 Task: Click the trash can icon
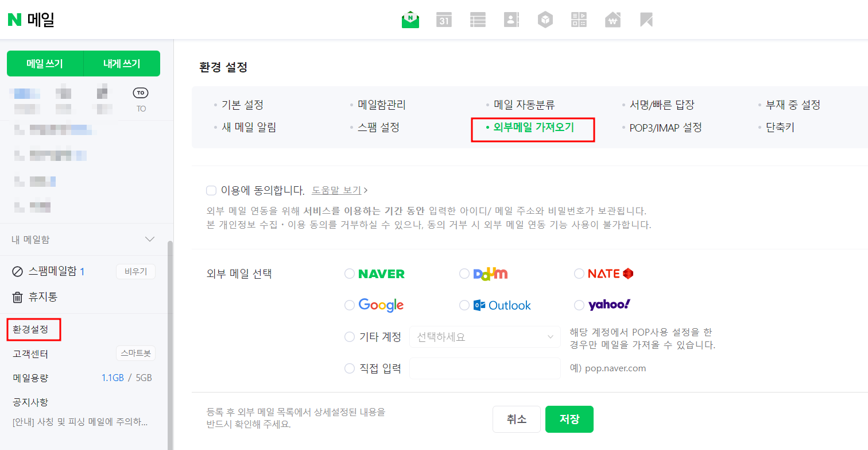coord(18,297)
